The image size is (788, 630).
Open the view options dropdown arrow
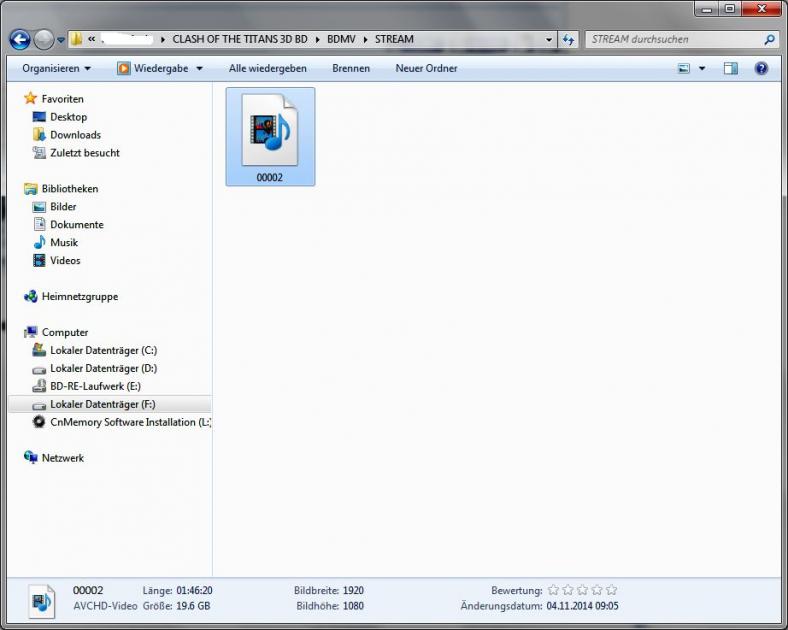702,68
